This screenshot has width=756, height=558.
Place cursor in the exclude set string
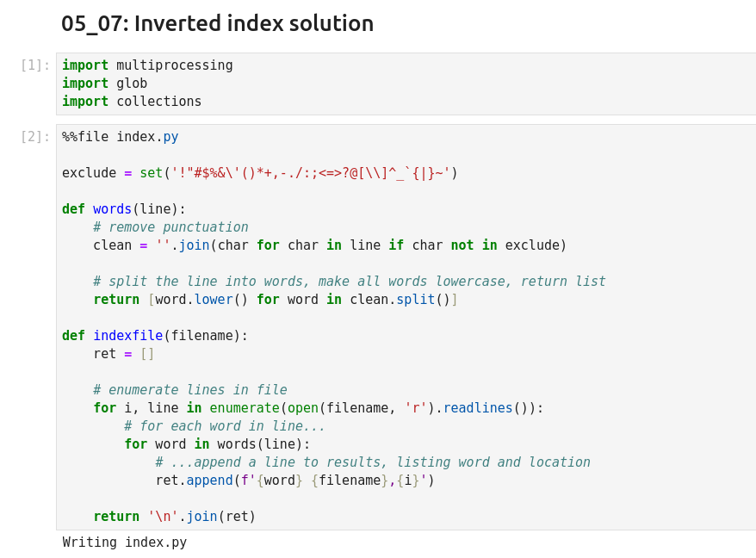[310, 173]
